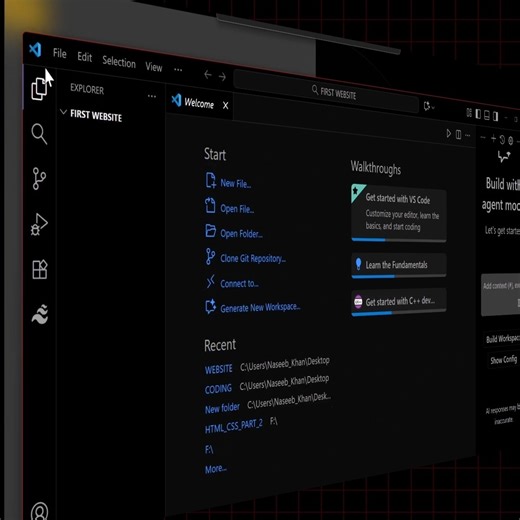Click the More... recent link
The height and width of the screenshot is (520, 520).
click(x=216, y=469)
